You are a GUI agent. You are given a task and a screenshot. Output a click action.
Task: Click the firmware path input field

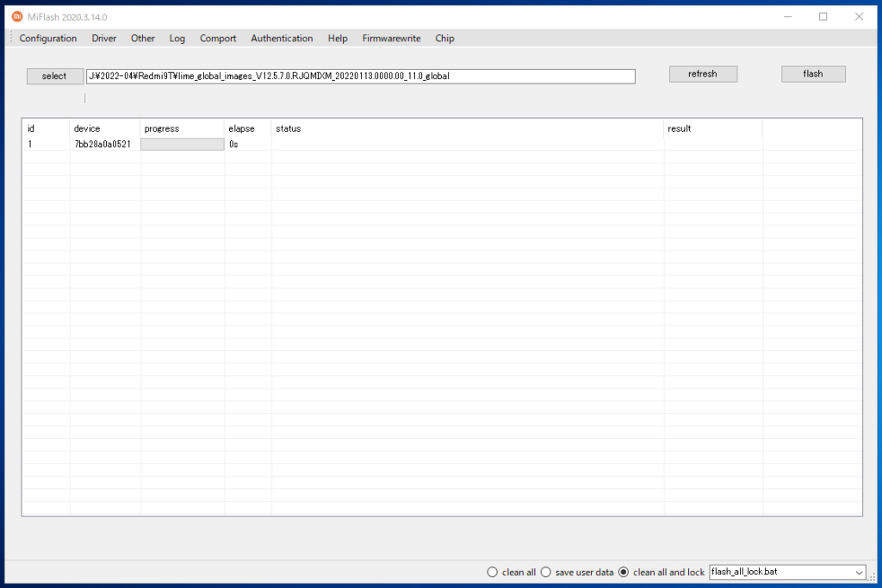coord(360,76)
